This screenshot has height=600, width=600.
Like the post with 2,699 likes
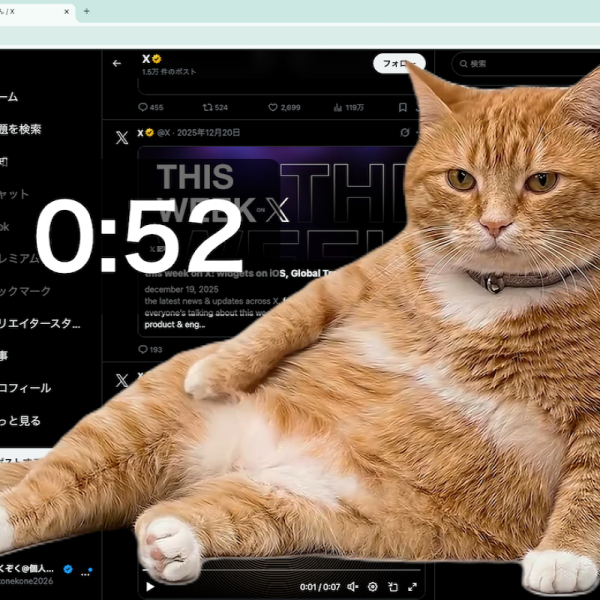pos(284,108)
